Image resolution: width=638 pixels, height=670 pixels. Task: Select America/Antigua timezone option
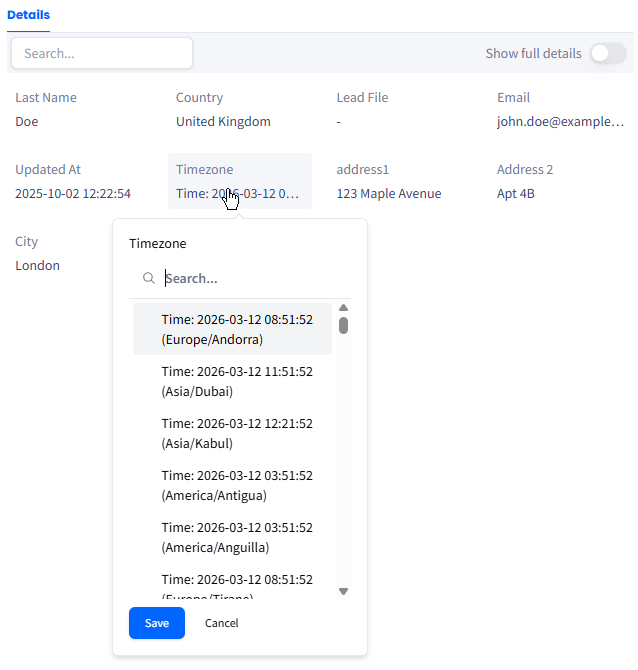(x=232, y=485)
